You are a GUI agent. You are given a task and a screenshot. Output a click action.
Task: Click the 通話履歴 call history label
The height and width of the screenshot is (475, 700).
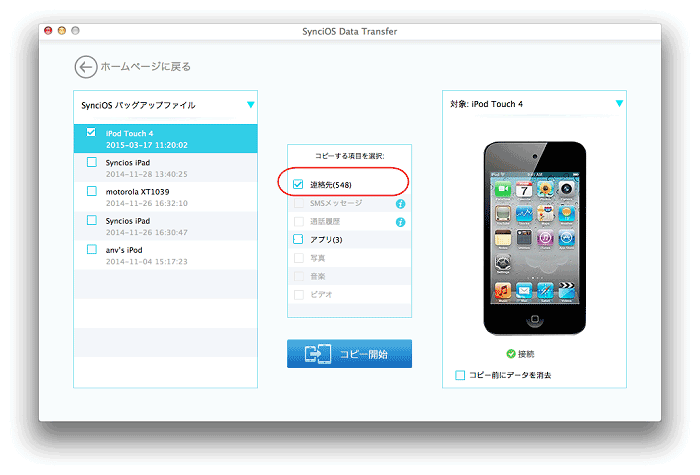coord(325,221)
